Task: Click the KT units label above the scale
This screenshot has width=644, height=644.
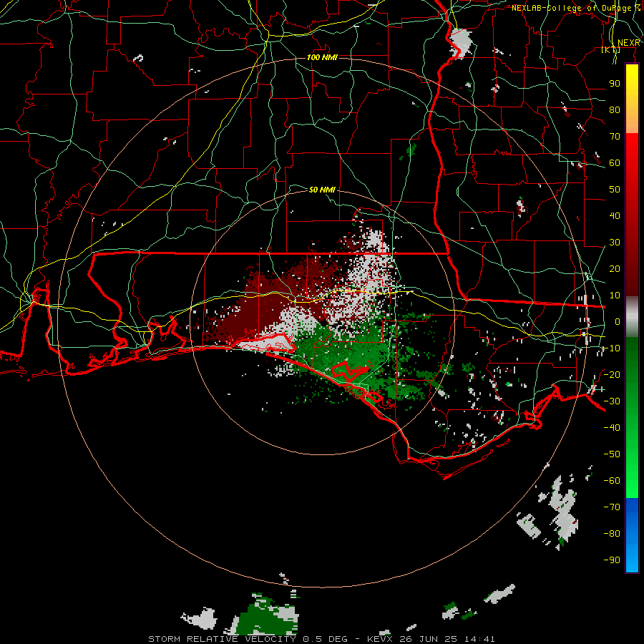Action: pyautogui.click(x=610, y=49)
